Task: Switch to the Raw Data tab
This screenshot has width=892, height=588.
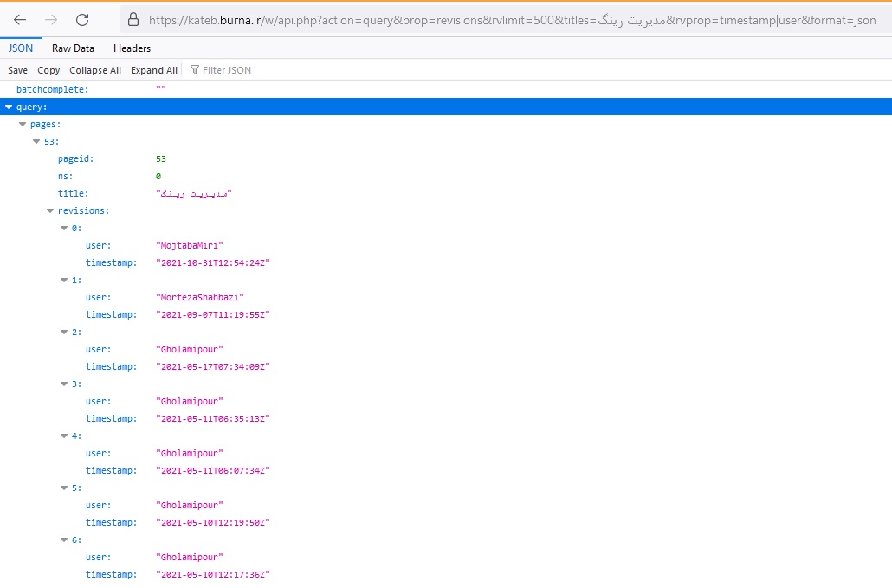Action: (73, 48)
